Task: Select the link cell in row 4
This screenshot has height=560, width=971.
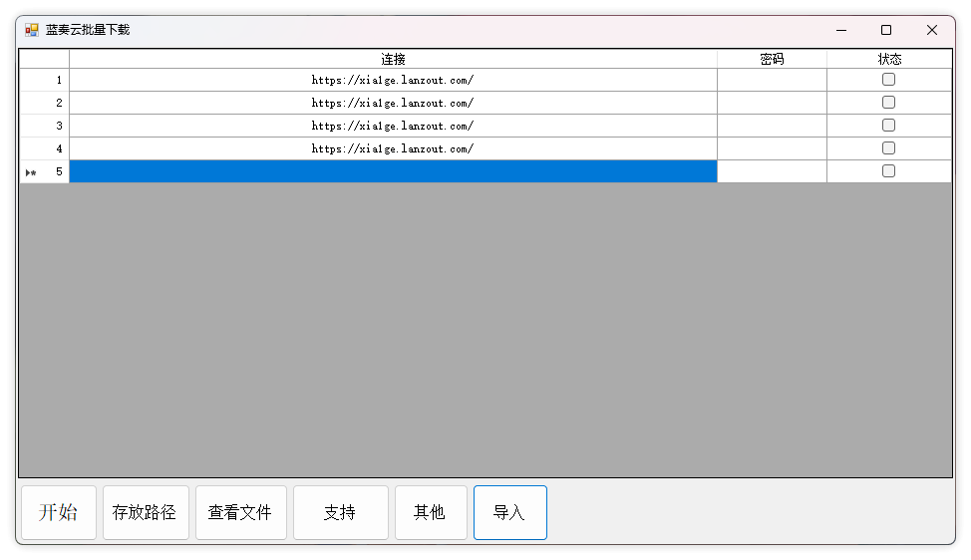Action: pyautogui.click(x=393, y=148)
